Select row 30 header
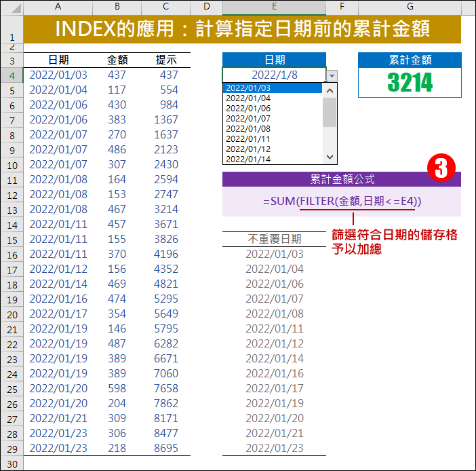This screenshot has width=476, height=471. (12, 464)
